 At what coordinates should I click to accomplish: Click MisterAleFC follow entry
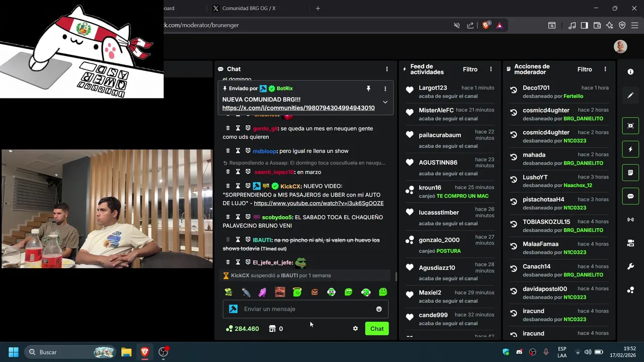[450, 114]
